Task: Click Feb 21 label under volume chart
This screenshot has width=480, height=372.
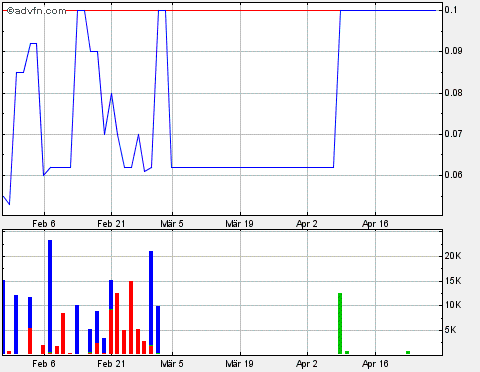Action: pos(111,364)
